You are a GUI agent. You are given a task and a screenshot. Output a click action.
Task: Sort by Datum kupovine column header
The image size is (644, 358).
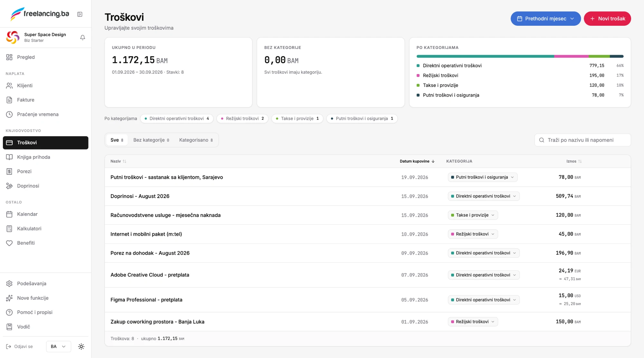coord(417,161)
